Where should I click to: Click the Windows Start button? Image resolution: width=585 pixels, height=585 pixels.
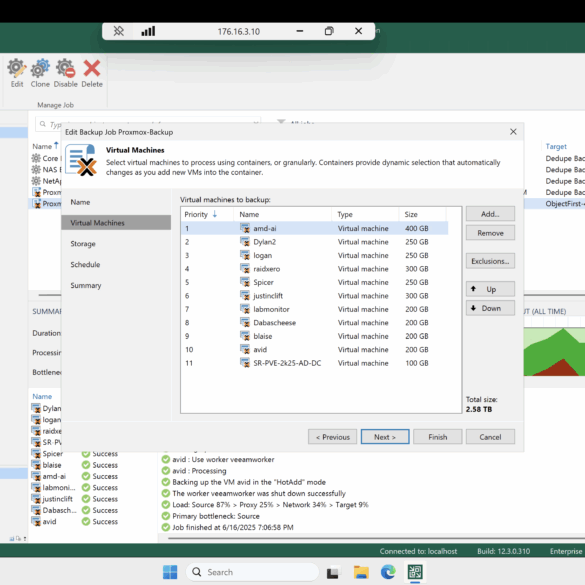[x=170, y=572]
